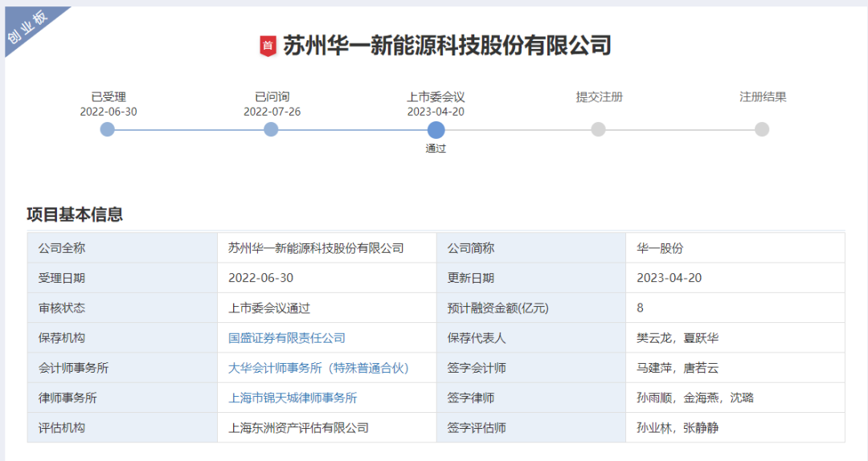Click the 华一股份 short name cell
Image resolution: width=868 pixels, height=461 pixels.
tap(660, 248)
